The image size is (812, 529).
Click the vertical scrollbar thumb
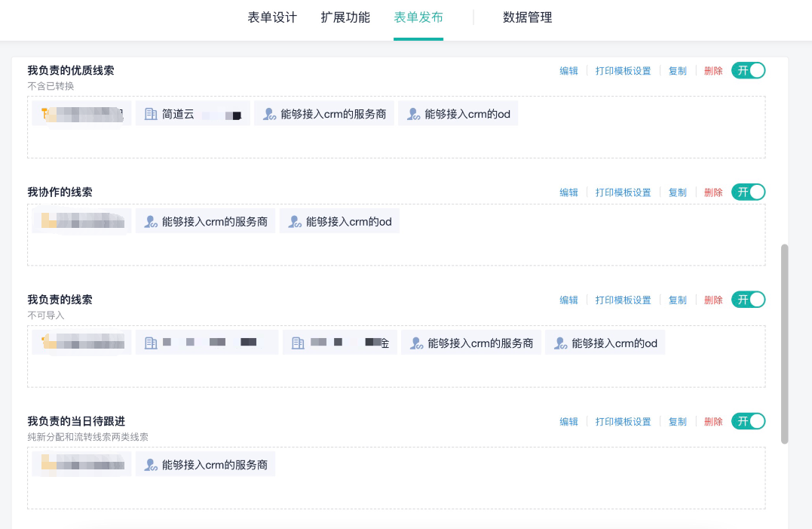click(785, 343)
